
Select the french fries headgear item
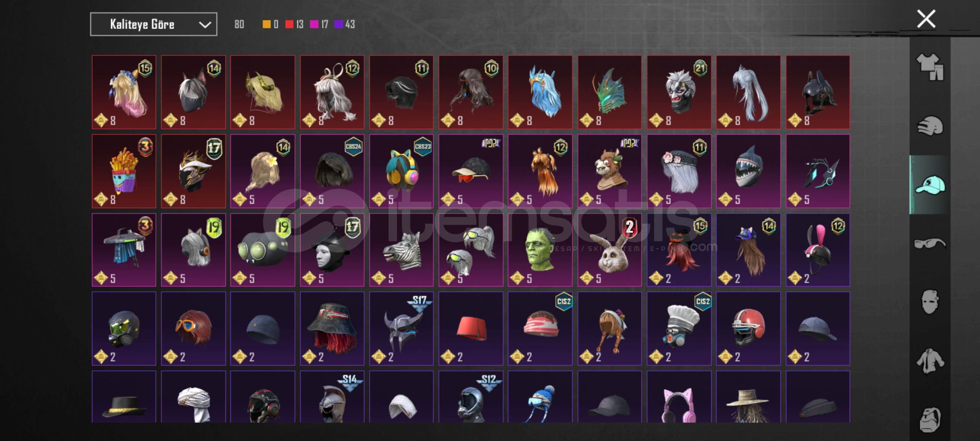(x=124, y=171)
